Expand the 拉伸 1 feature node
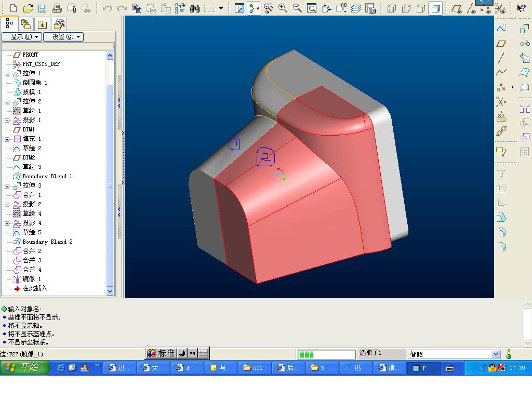 7,74
